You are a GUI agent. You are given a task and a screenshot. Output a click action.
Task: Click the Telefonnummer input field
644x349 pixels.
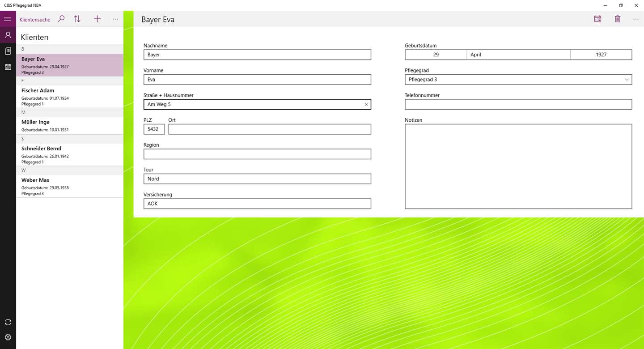click(x=518, y=104)
